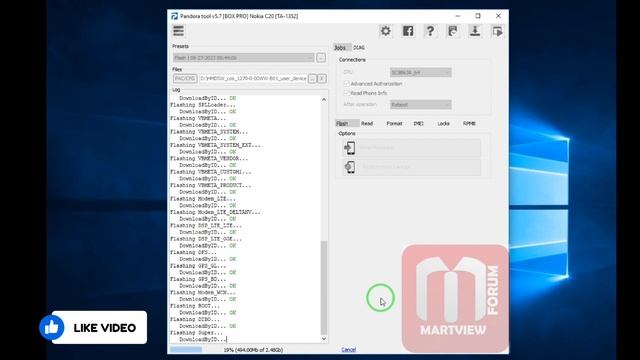Click the second large button under Options
Image resolution: width=640 pixels, height=360 pixels.
411,167
